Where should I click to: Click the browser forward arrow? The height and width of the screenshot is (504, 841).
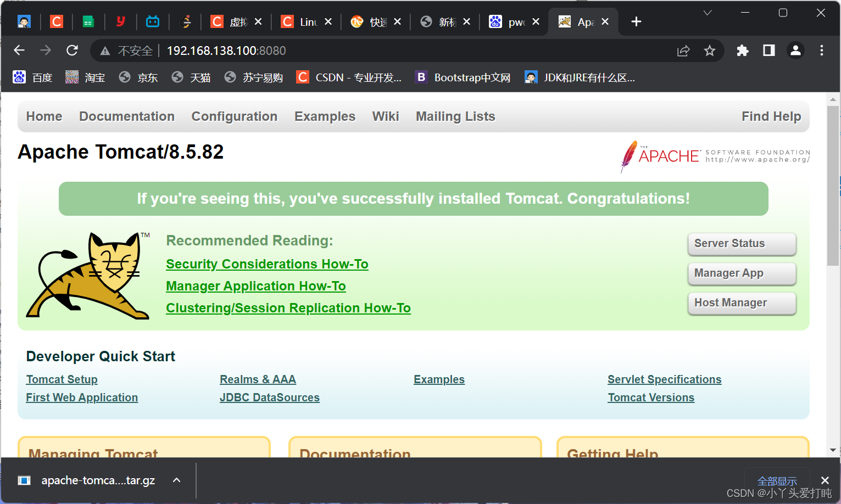(x=46, y=51)
